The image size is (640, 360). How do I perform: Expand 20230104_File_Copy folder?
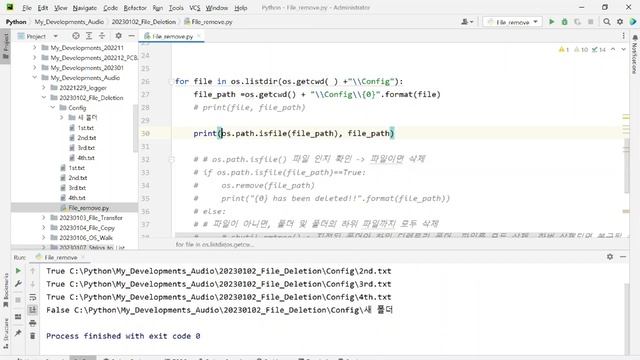(x=44, y=228)
